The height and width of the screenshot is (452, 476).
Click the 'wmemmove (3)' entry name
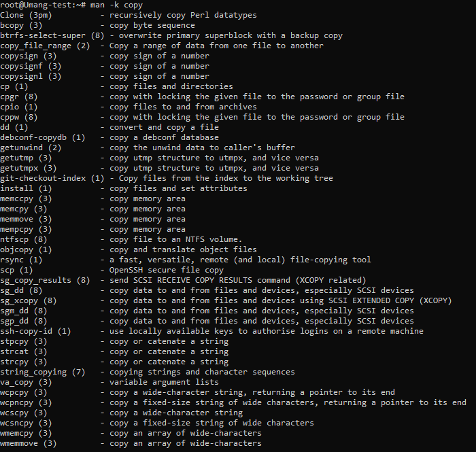pyautogui.click(x=29, y=443)
